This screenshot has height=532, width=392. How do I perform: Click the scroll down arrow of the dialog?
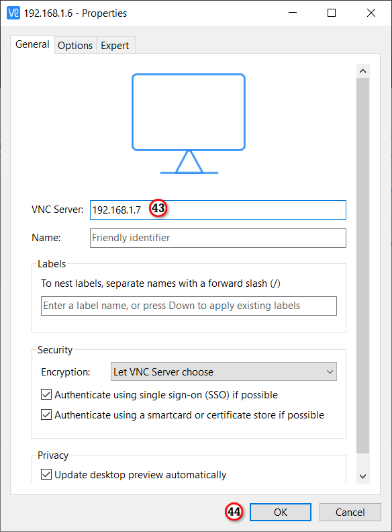tap(363, 476)
